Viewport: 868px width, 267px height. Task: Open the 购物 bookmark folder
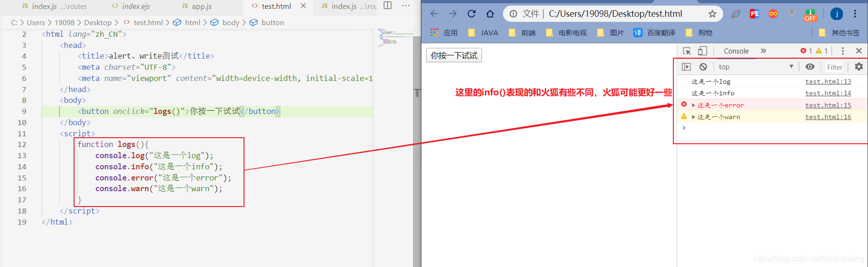click(699, 33)
